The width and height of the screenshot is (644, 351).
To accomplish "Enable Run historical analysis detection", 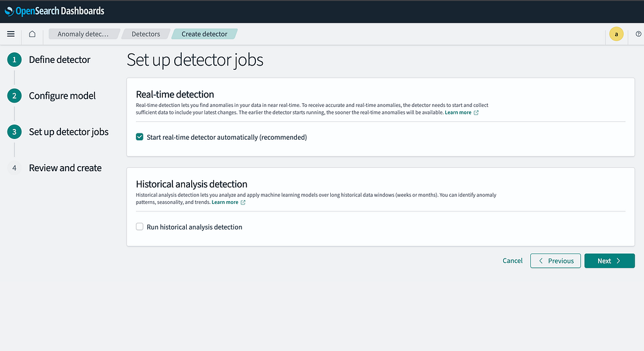I will point(140,226).
